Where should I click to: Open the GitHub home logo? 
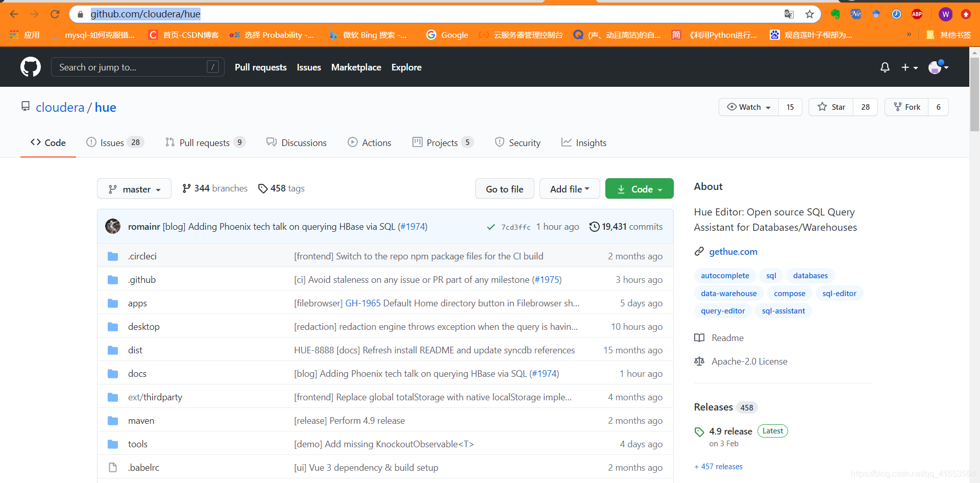pyautogui.click(x=31, y=67)
